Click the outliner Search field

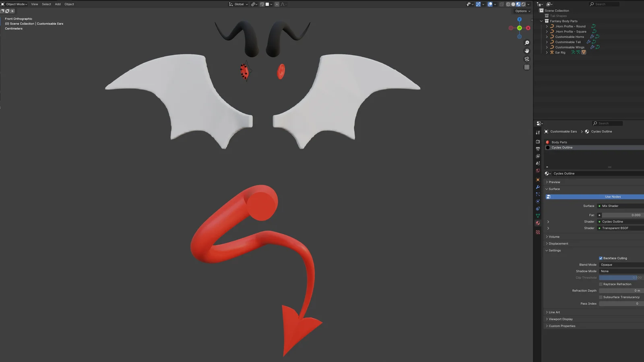[604, 4]
